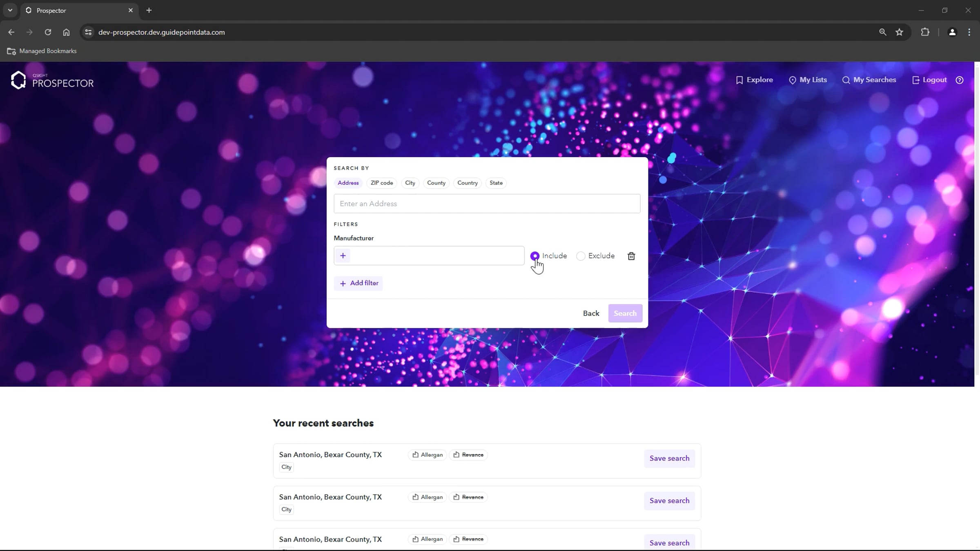This screenshot has width=980, height=551.
Task: Click the Back button
Action: (591, 313)
